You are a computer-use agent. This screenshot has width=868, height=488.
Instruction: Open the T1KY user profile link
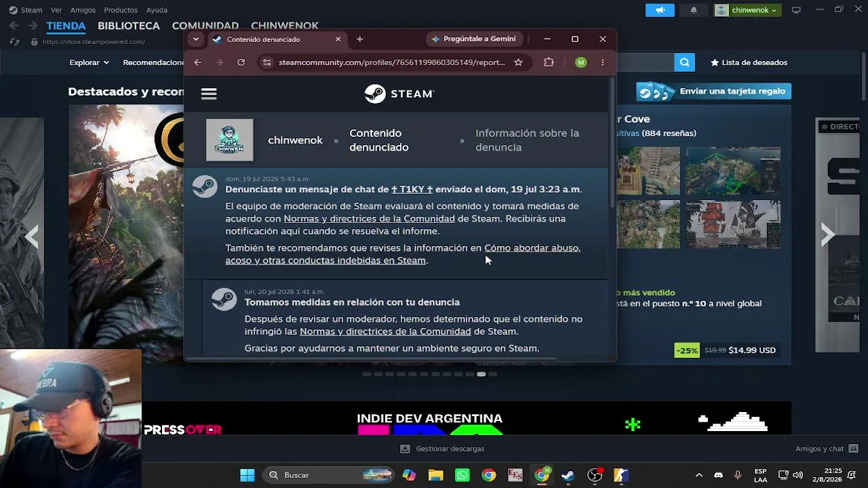412,189
